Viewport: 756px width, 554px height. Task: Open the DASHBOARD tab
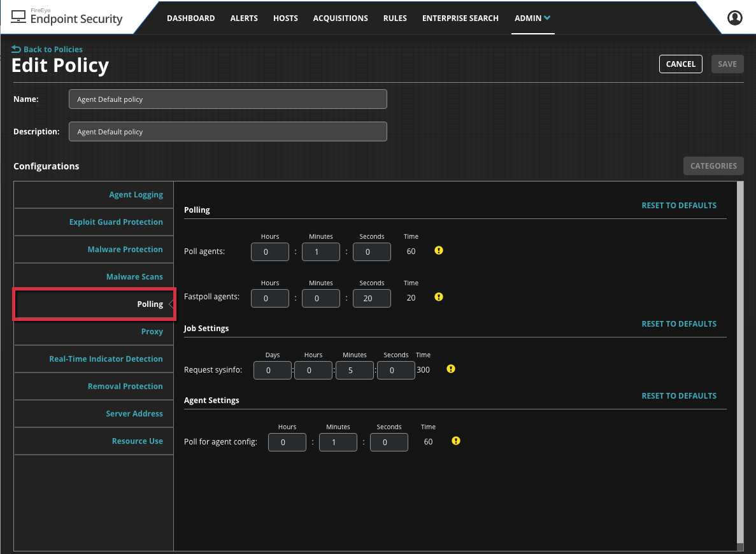click(x=191, y=18)
